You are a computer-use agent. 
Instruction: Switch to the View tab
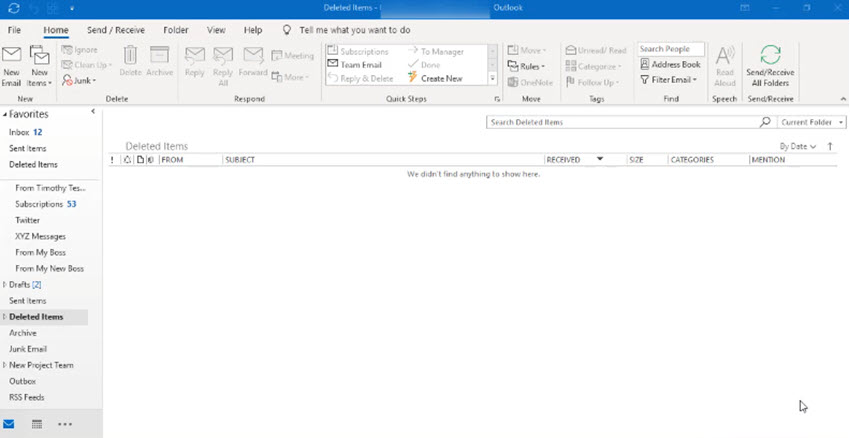(216, 30)
